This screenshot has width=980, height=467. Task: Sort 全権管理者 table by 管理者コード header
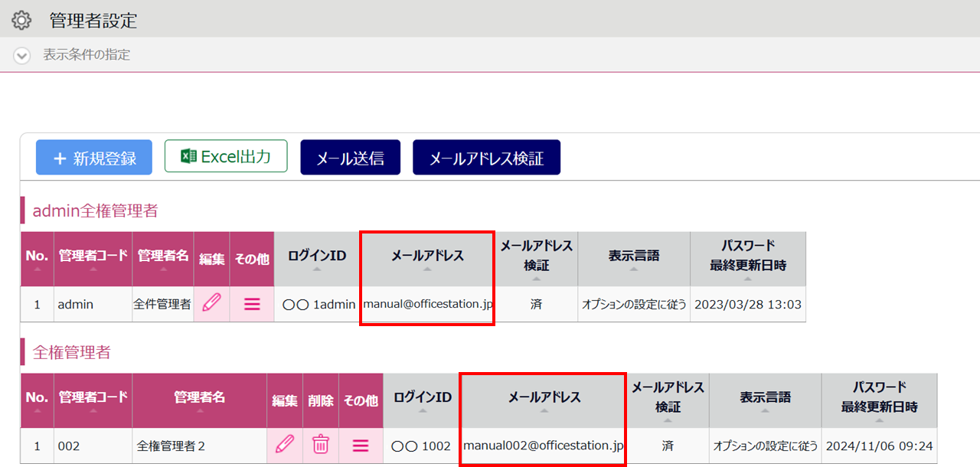pos(93,400)
